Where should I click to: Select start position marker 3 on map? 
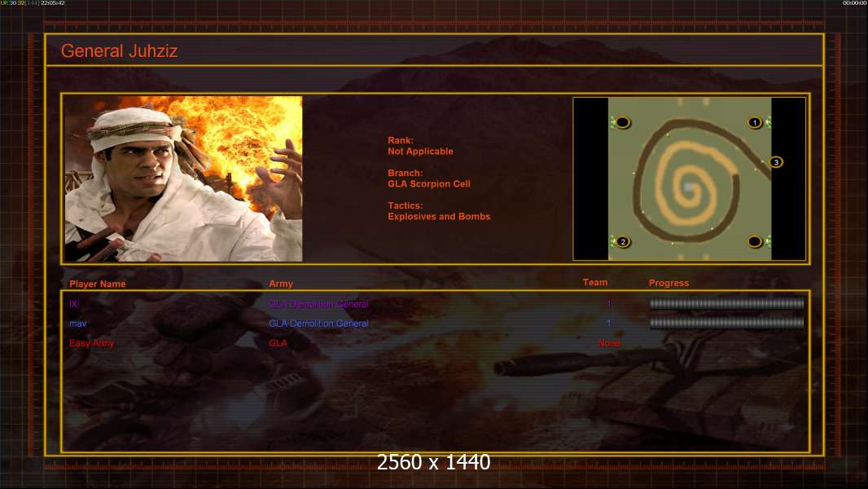[x=776, y=162]
